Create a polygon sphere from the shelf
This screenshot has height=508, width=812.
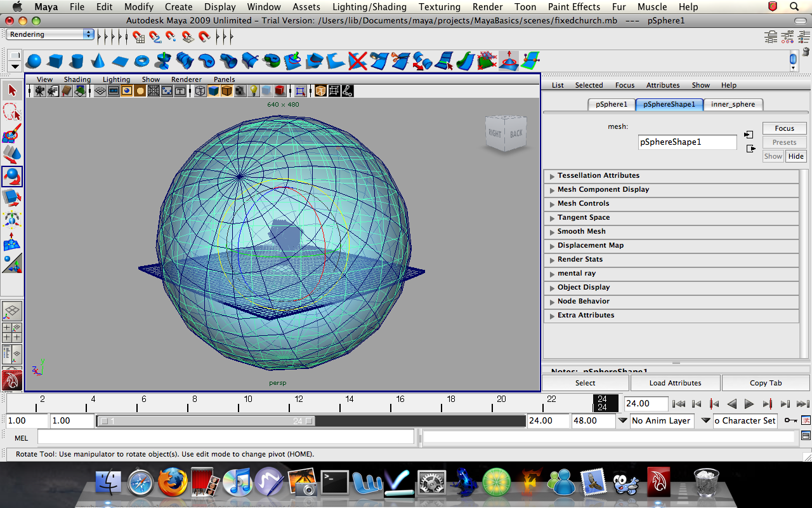click(x=34, y=62)
